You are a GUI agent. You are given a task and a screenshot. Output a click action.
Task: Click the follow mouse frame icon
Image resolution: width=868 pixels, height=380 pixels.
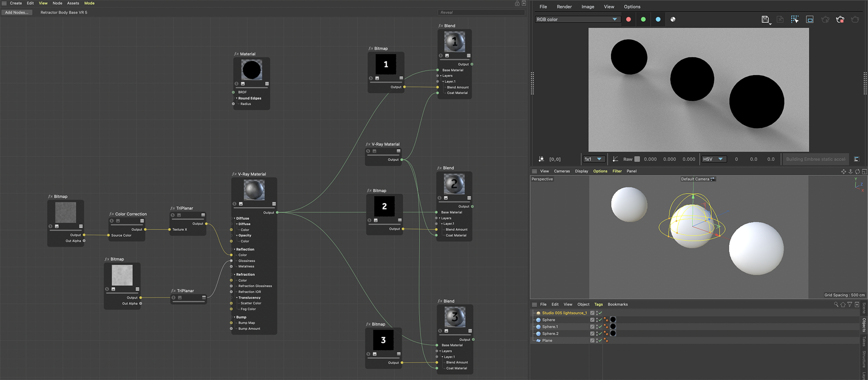[x=810, y=19]
